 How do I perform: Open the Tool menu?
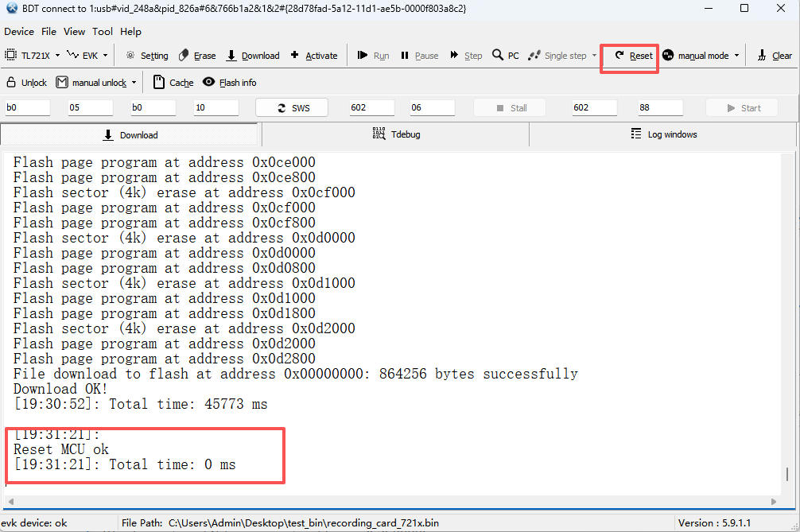point(103,32)
